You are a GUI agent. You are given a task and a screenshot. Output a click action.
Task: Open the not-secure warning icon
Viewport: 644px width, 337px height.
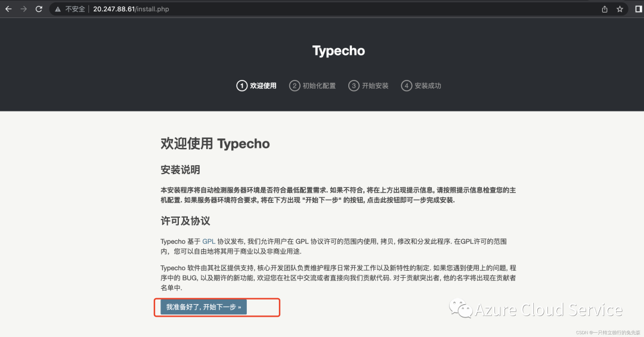58,9
